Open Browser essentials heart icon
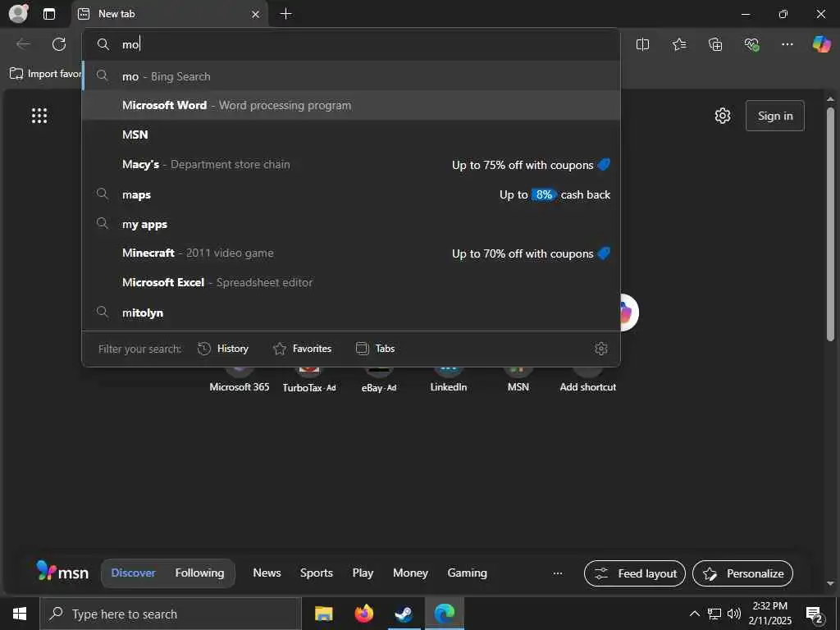Screen dimensions: 840x630 click(751, 44)
